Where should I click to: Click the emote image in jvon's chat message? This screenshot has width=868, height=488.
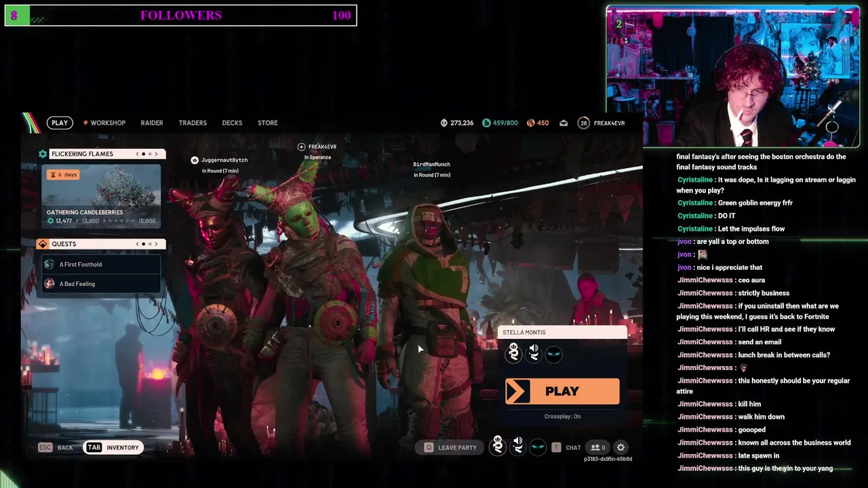pyautogui.click(x=703, y=254)
